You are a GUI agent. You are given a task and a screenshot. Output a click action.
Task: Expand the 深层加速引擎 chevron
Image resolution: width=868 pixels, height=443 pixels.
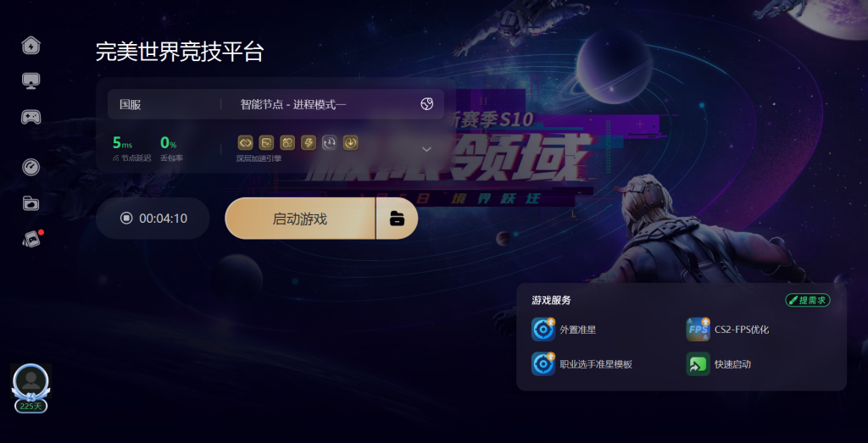point(427,149)
